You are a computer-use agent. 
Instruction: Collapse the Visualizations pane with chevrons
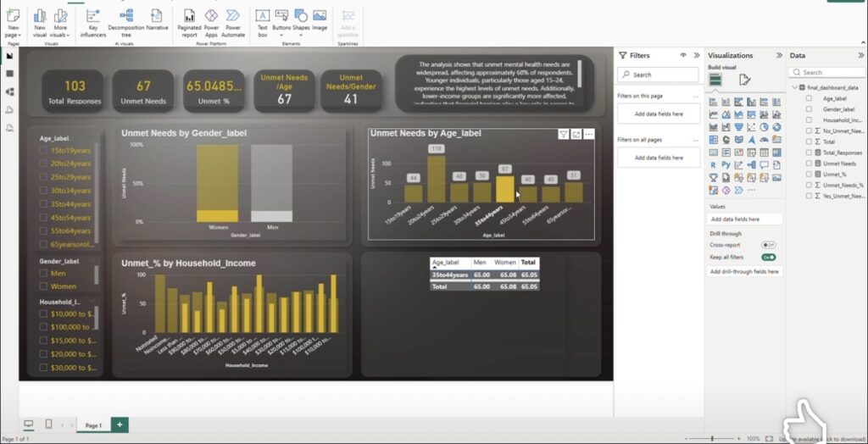pyautogui.click(x=780, y=55)
